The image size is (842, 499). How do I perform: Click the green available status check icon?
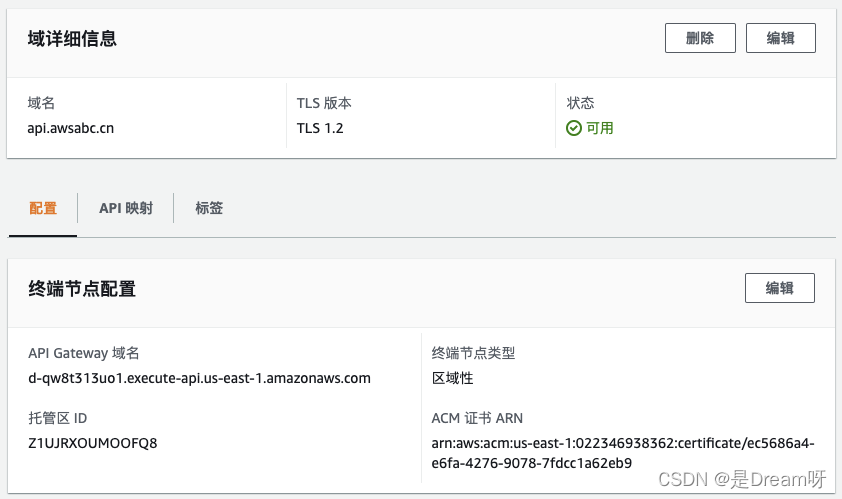coord(574,128)
